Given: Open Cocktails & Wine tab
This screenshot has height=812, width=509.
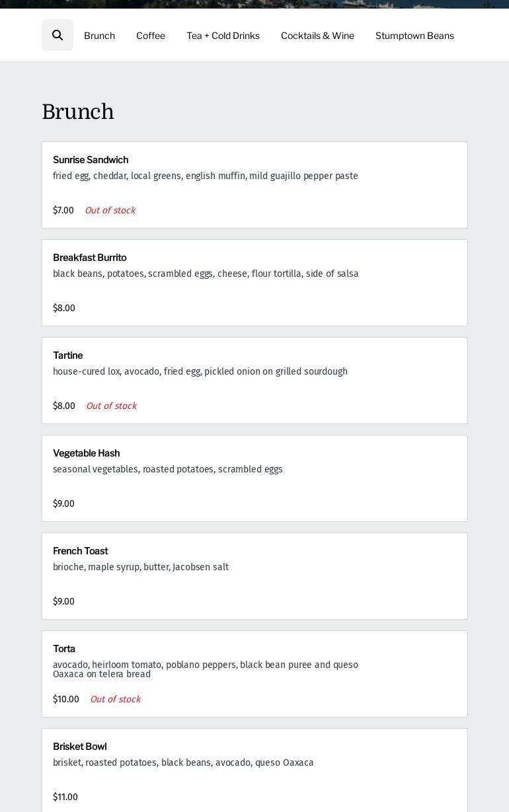Looking at the screenshot, I should (317, 36).
